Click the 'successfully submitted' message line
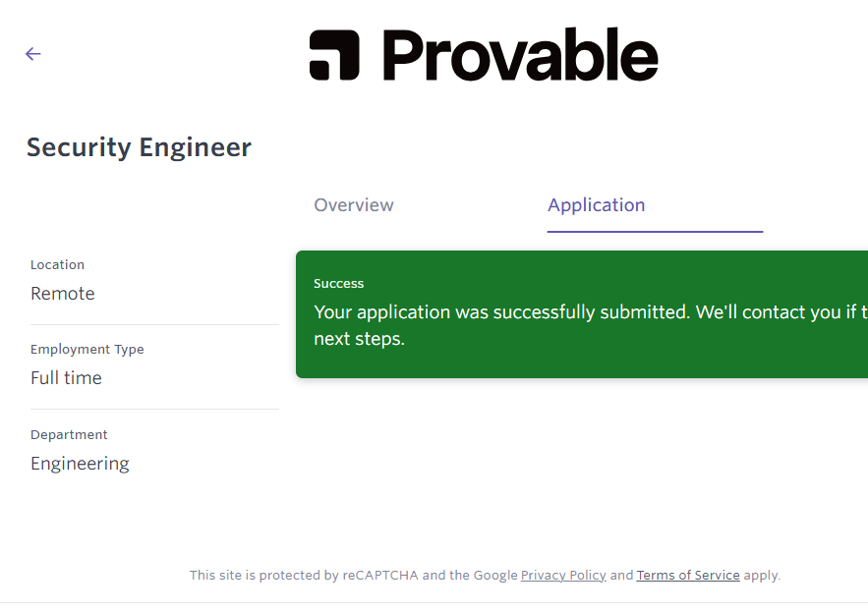Screen dimensions: 868x613 (x=590, y=312)
